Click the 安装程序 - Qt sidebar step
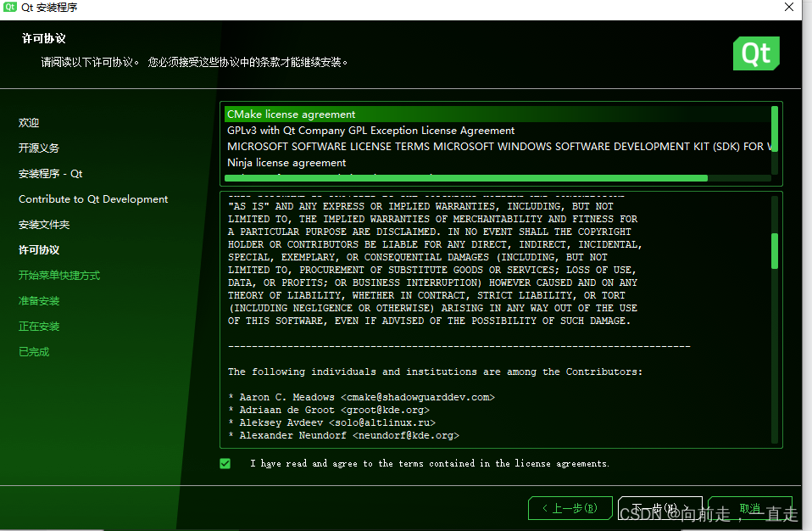This screenshot has height=531, width=812. (50, 174)
